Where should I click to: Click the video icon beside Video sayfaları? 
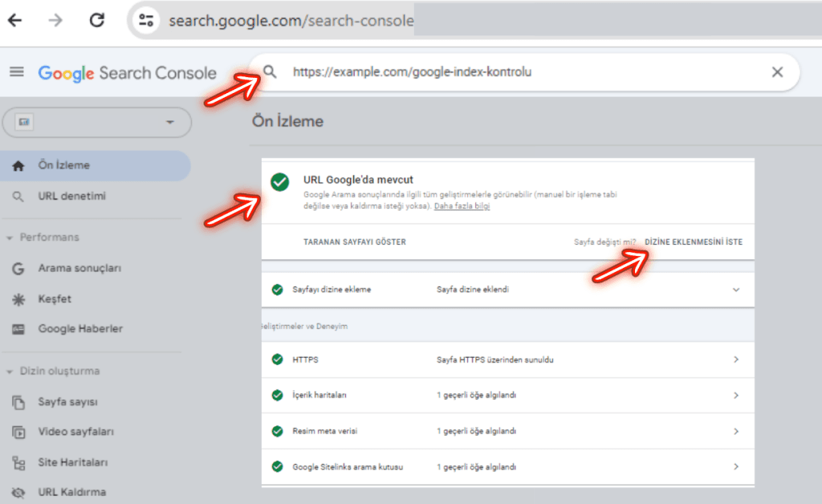click(x=18, y=433)
